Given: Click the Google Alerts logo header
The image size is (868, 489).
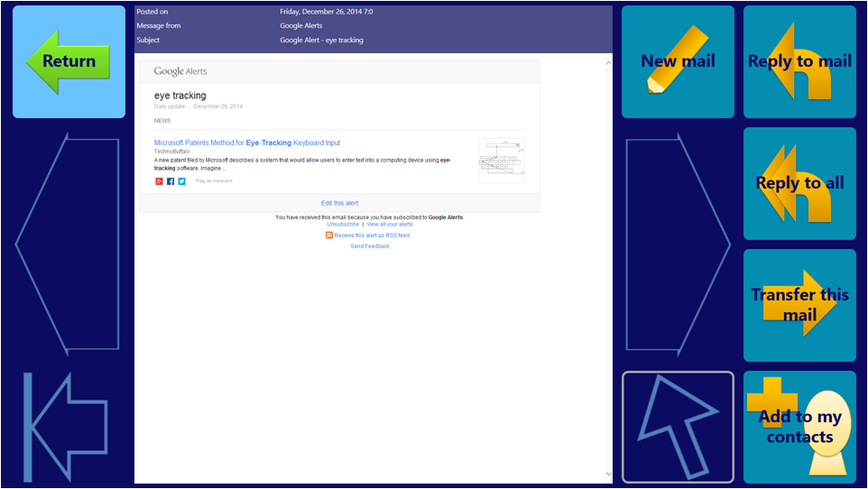Looking at the screenshot, I should (x=180, y=71).
